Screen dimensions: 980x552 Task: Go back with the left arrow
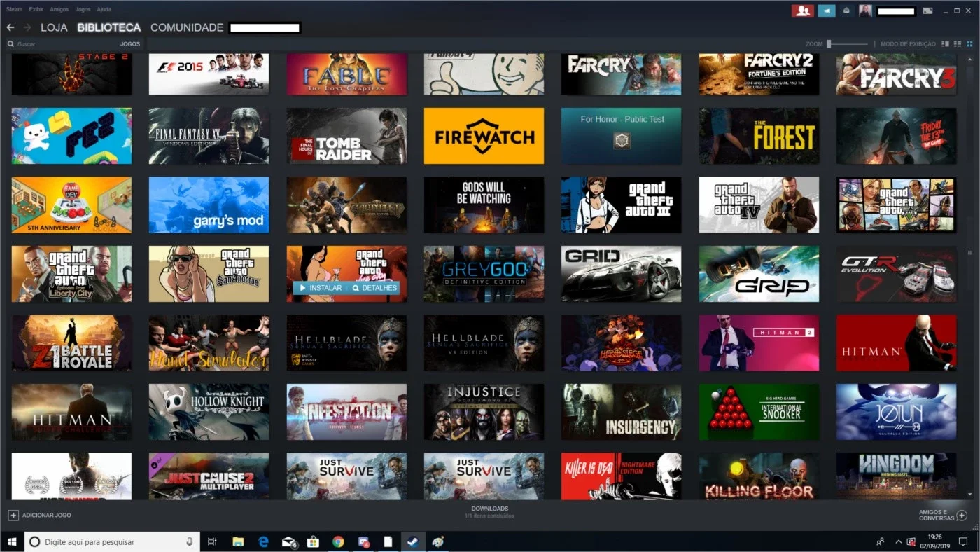click(x=10, y=27)
